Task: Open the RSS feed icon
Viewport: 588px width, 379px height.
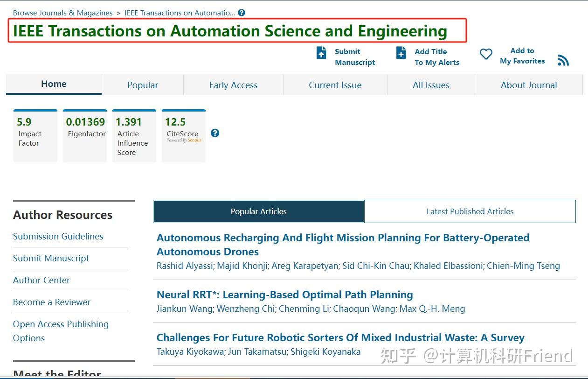Action: click(563, 60)
